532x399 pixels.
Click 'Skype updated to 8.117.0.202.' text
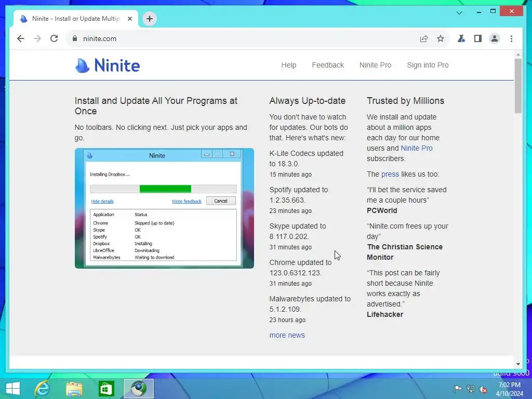298,231
